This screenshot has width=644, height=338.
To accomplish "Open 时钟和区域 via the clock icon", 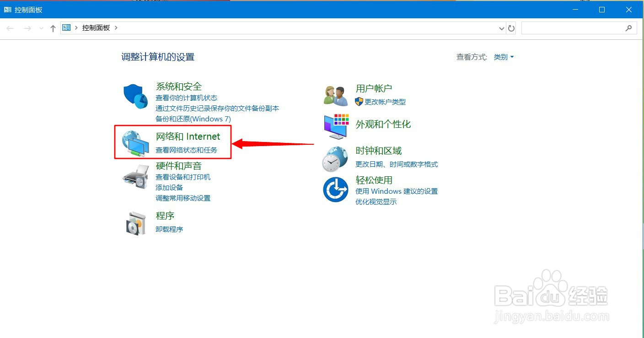I will [335, 158].
